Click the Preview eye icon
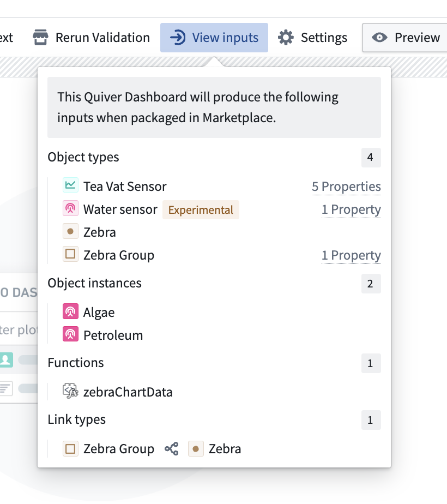Screen dimensions: 447x504 (379, 38)
